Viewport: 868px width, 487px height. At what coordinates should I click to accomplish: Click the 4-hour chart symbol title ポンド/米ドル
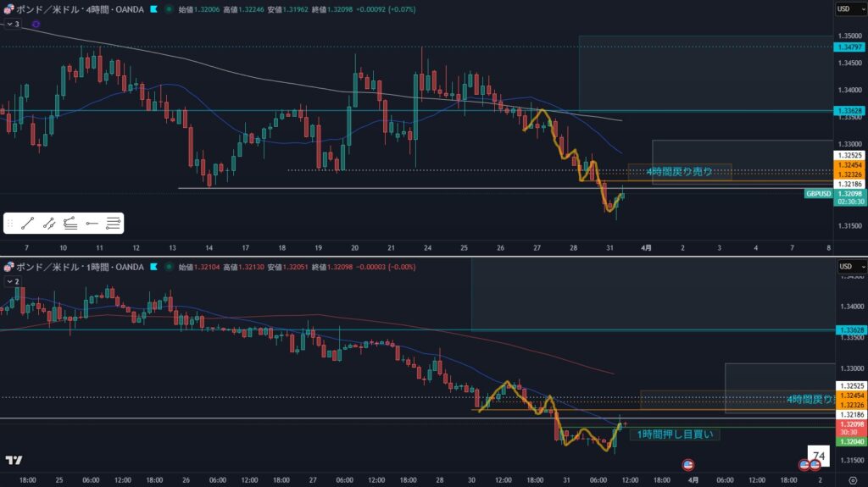(x=51, y=9)
